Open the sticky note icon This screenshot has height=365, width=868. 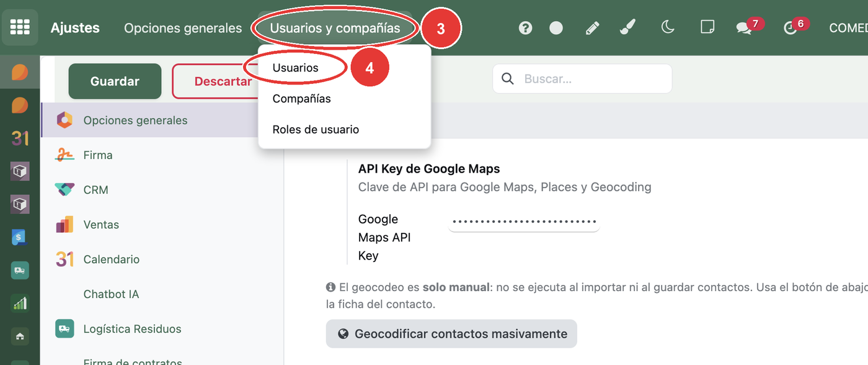click(707, 27)
